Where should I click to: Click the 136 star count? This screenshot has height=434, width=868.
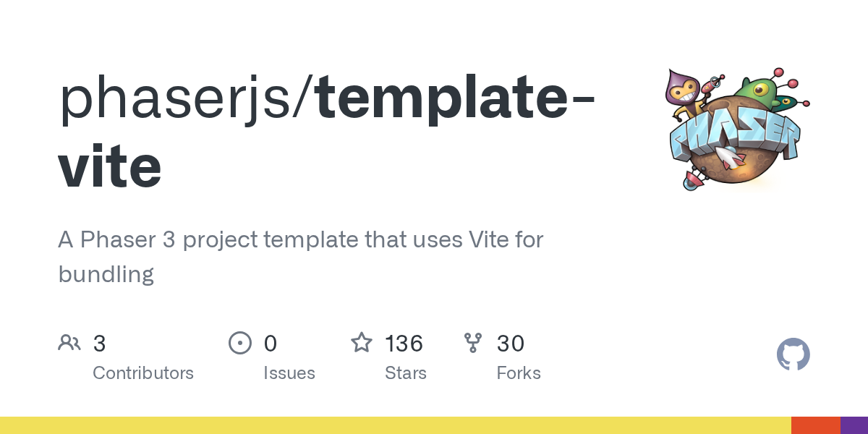pyautogui.click(x=404, y=343)
